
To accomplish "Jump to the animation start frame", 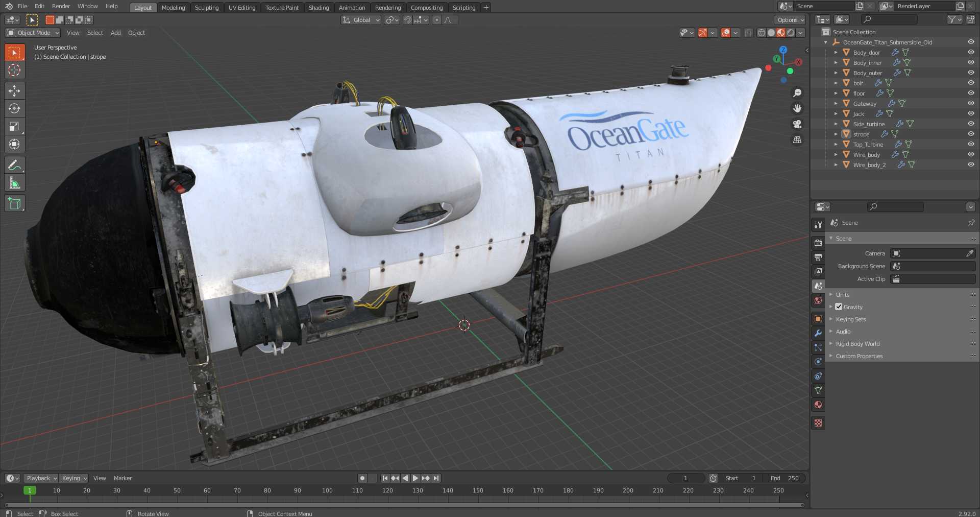I will point(385,478).
